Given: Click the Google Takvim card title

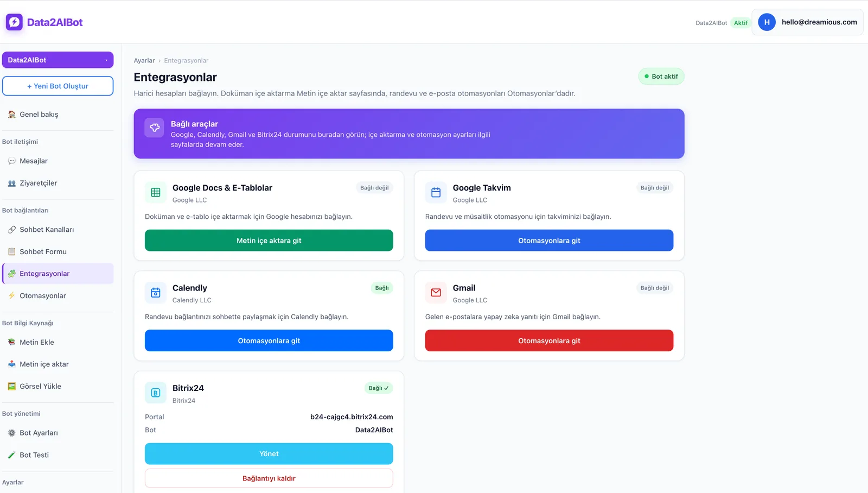Looking at the screenshot, I should tap(482, 188).
